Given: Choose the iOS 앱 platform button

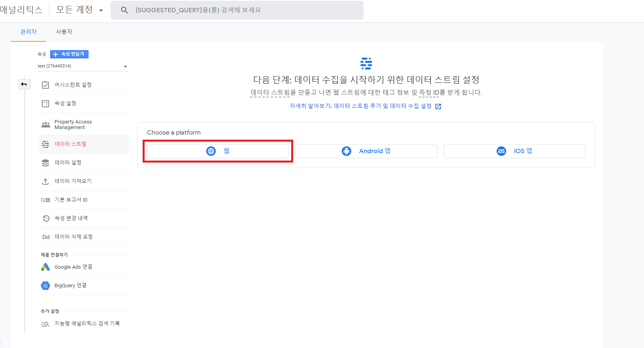Looking at the screenshot, I should pyautogui.click(x=514, y=151).
